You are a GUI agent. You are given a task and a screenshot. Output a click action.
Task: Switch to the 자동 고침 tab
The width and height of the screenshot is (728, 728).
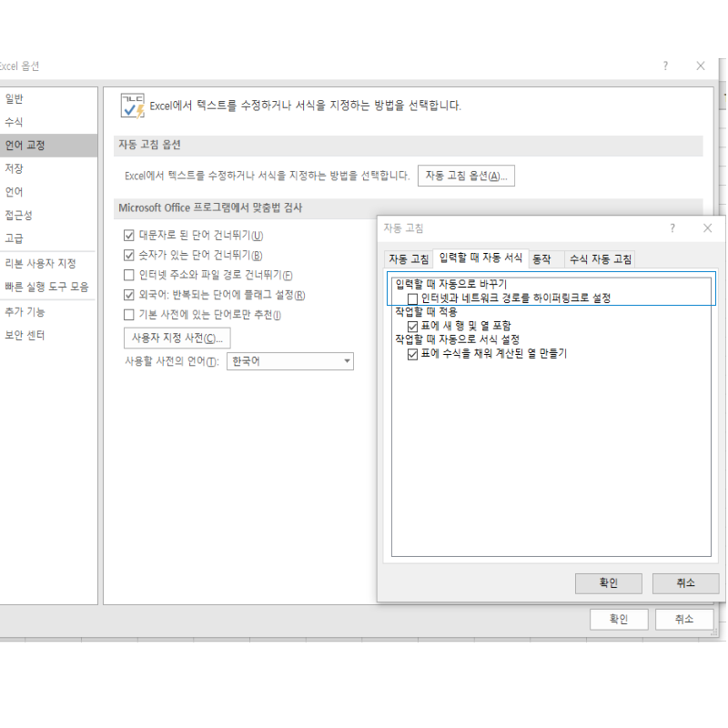coord(409,258)
